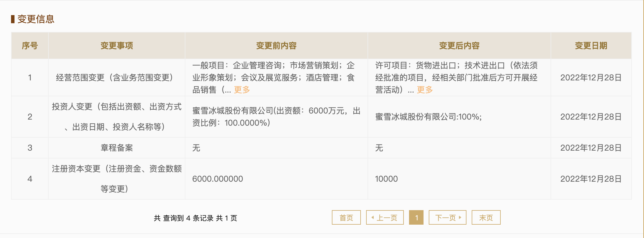Click 蜜雪冰城股份有限公司:100%; cell
Viewport: 644px width, 238px height.
(459, 117)
